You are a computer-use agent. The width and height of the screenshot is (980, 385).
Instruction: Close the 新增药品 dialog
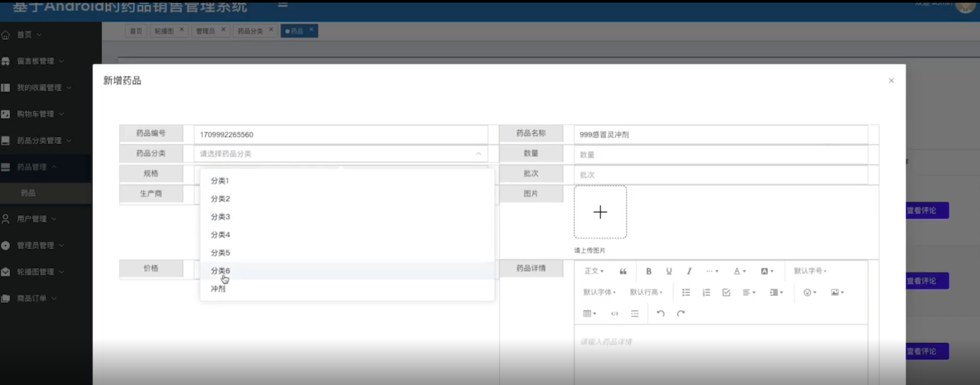click(x=891, y=81)
